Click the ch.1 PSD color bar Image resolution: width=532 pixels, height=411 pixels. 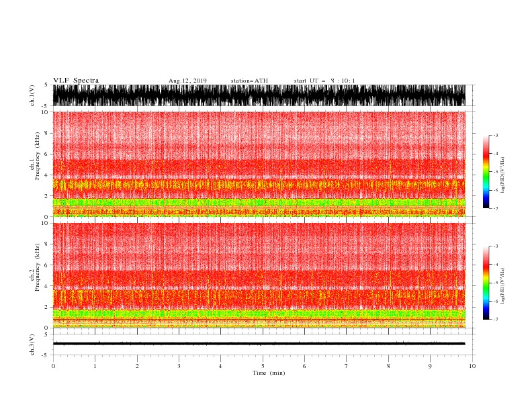point(486,172)
